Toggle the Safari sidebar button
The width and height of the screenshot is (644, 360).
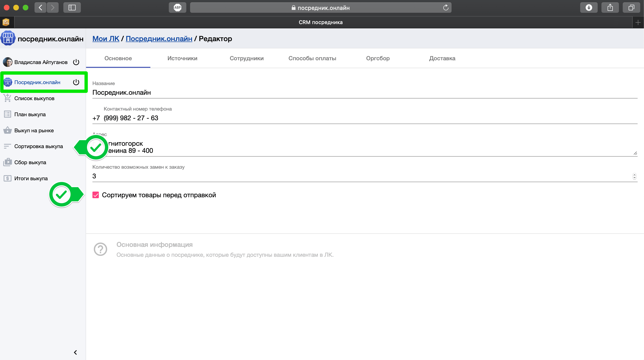tap(72, 8)
